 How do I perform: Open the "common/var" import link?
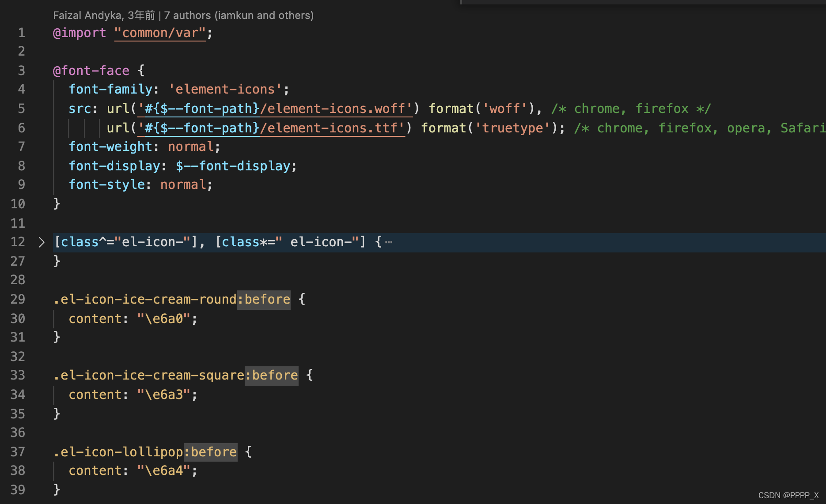click(160, 33)
